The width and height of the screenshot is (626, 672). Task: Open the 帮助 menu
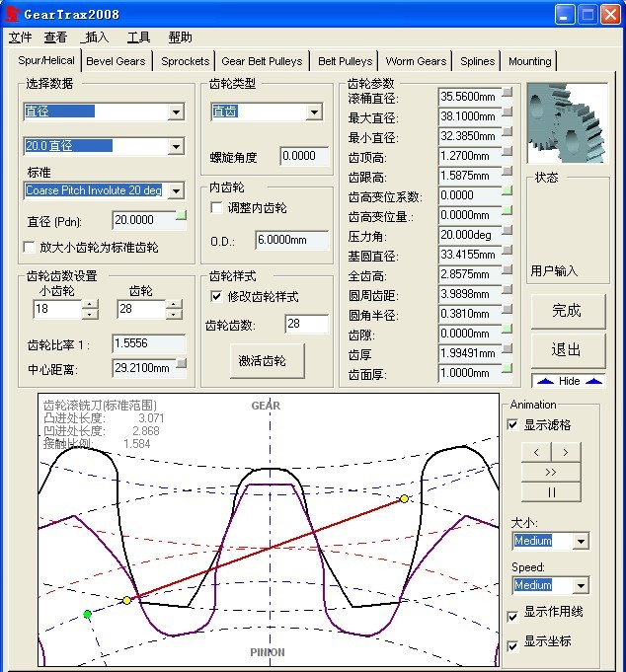point(180,37)
